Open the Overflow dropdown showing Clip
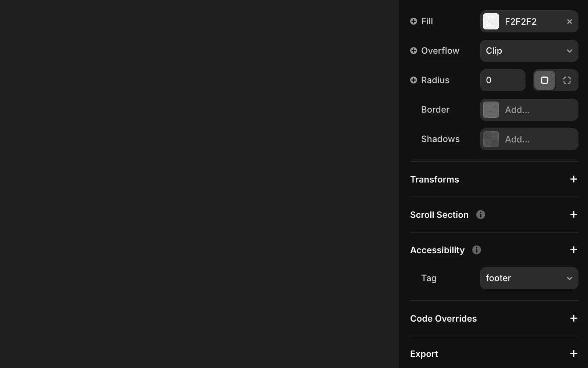588x368 pixels. [529, 51]
